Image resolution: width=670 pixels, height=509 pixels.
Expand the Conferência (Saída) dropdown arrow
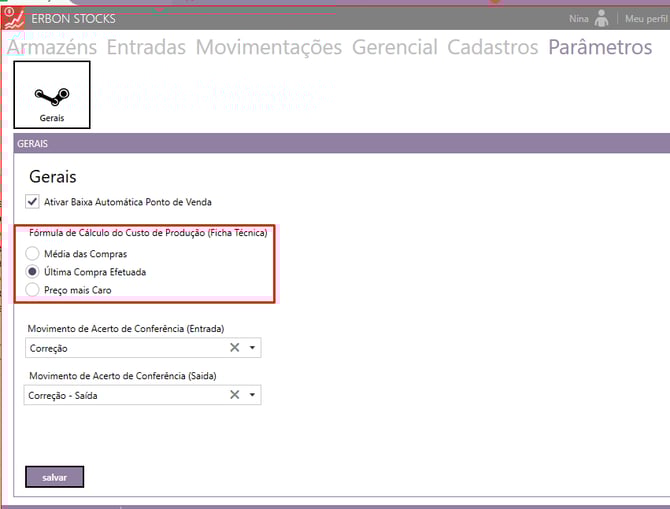(x=253, y=395)
